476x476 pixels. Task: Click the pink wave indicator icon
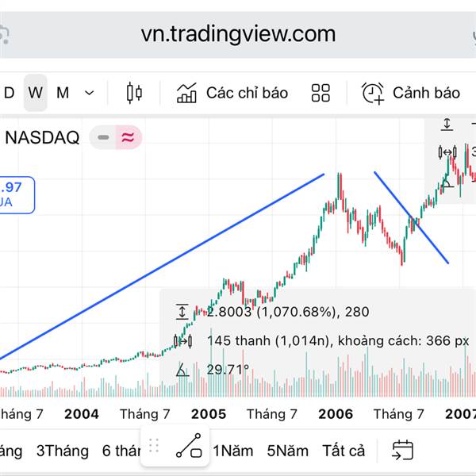[128, 137]
